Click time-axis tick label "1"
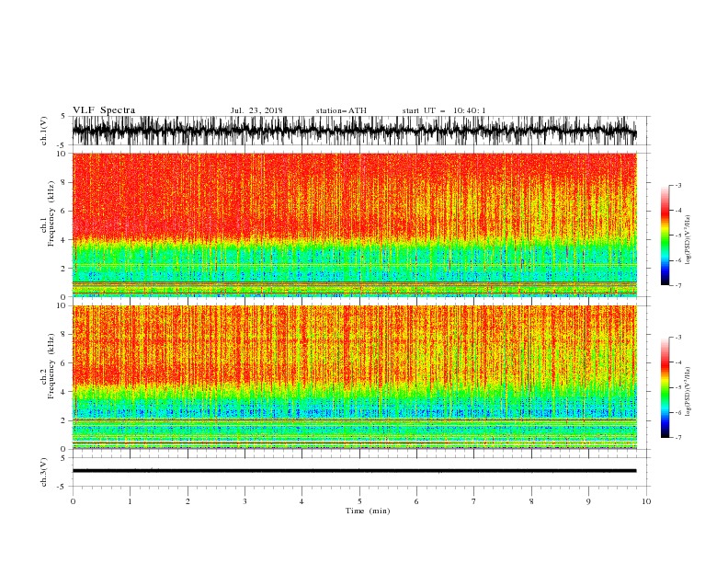Viewport: 728px width, 563px height. pyautogui.click(x=130, y=501)
